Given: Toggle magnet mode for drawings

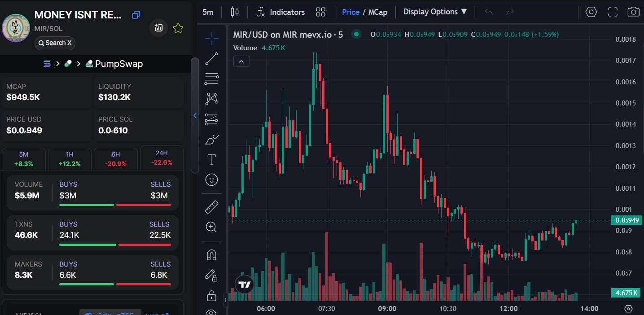Looking at the screenshot, I should [211, 255].
